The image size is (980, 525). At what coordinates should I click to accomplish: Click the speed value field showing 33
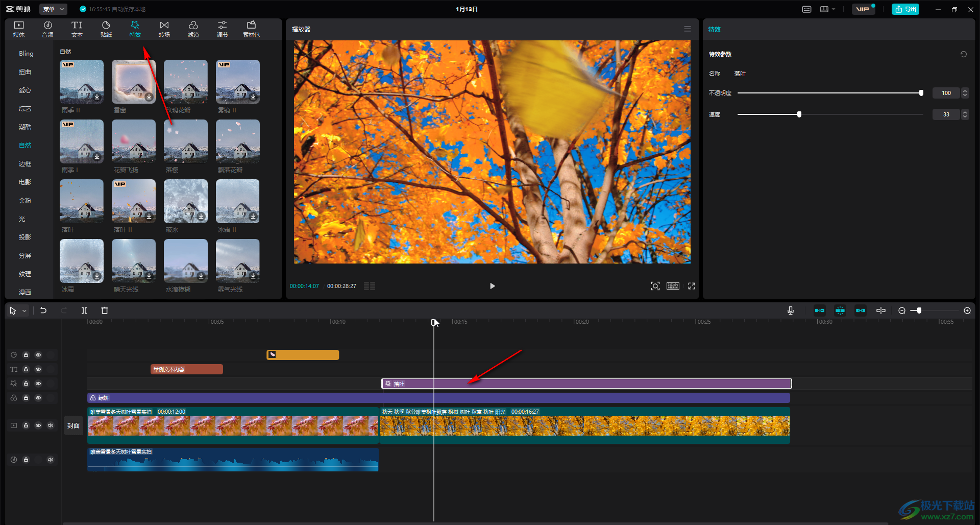946,114
